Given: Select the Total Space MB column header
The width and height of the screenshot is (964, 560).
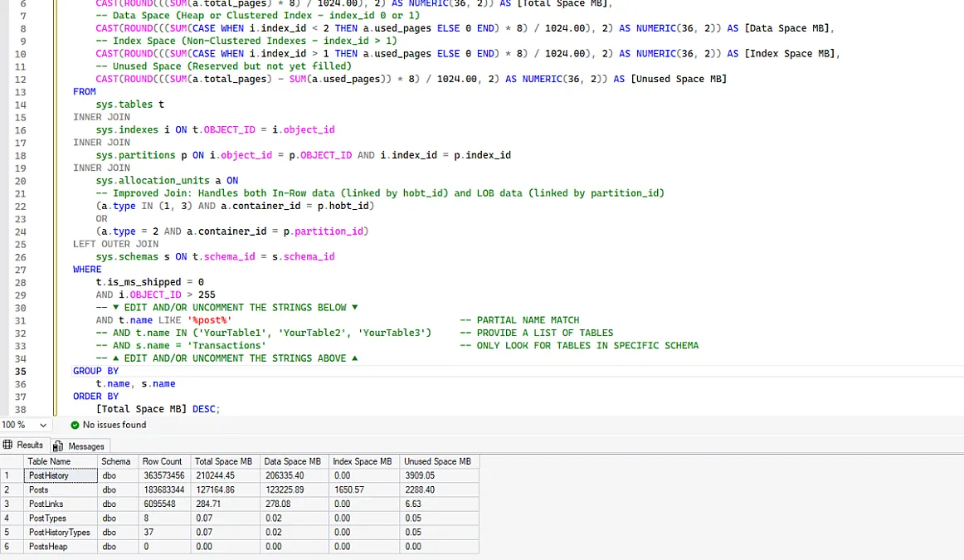Looking at the screenshot, I should pos(223,461).
